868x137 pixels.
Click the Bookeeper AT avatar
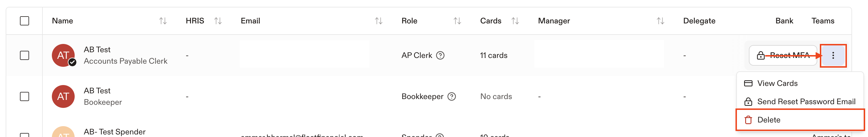[63, 96]
